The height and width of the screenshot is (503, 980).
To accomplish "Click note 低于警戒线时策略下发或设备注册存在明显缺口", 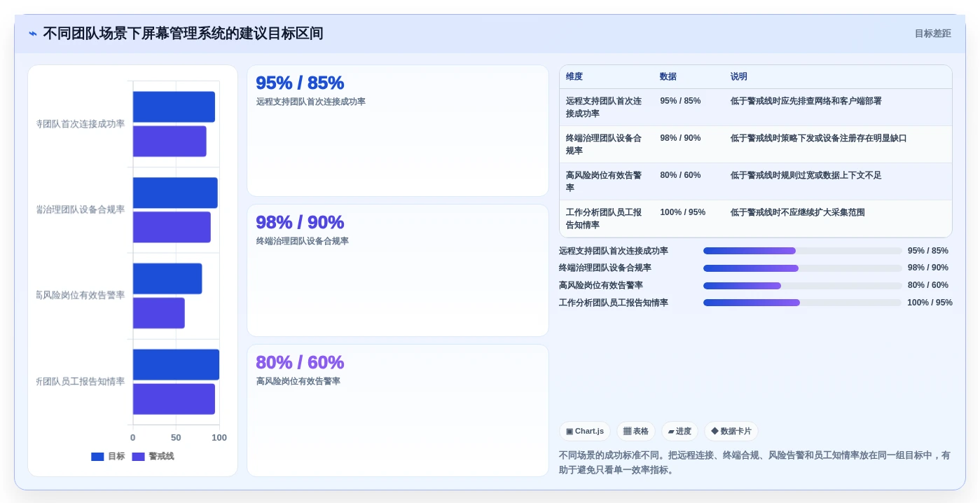I will 819,138.
